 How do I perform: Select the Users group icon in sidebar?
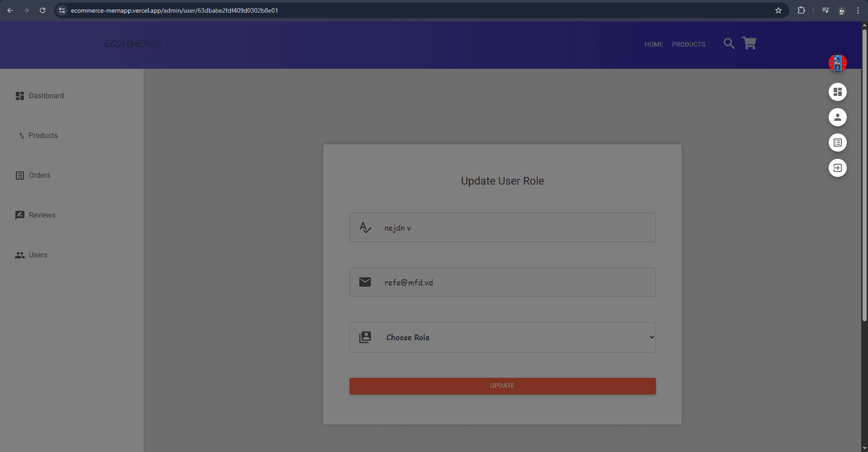(20, 255)
